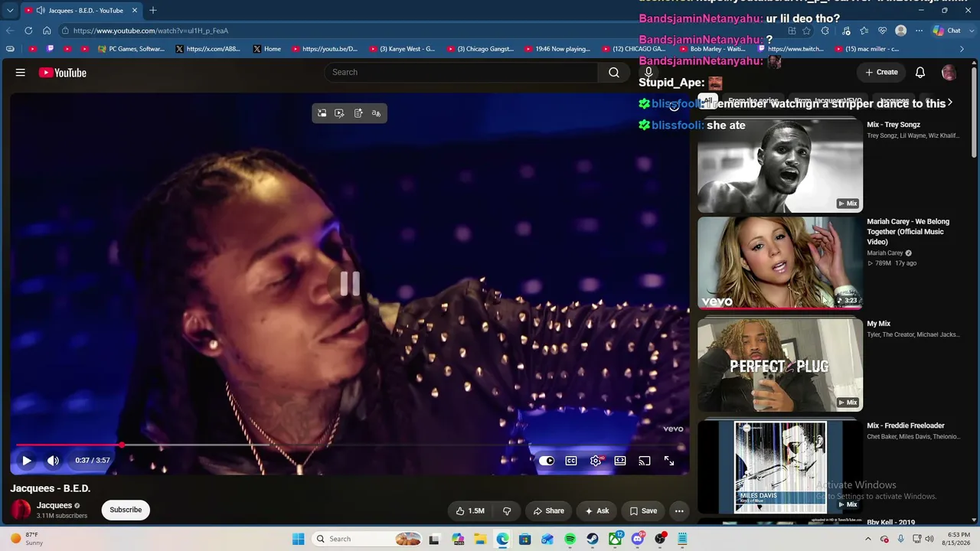This screenshot has height=551, width=980.
Task: Open YouTube notifications bell
Action: pos(920,72)
